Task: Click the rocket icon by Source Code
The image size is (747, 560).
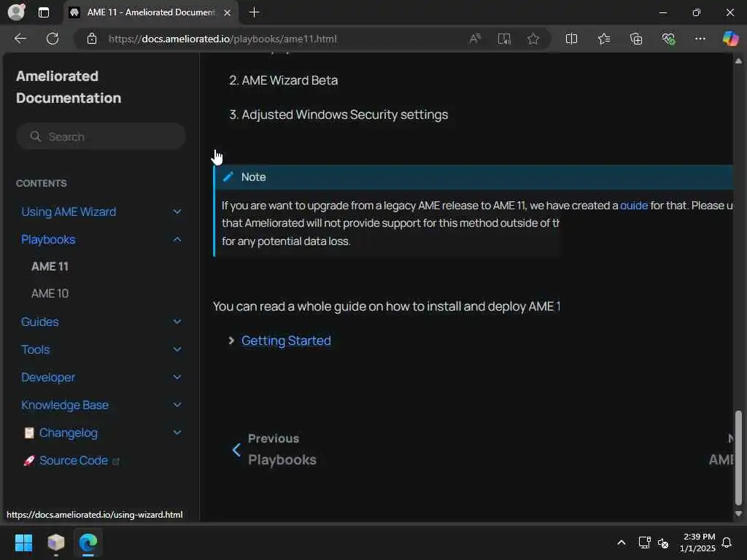Action: point(29,461)
